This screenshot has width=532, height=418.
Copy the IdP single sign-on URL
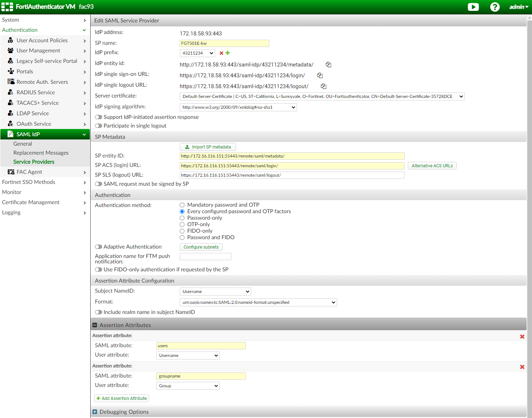point(320,75)
